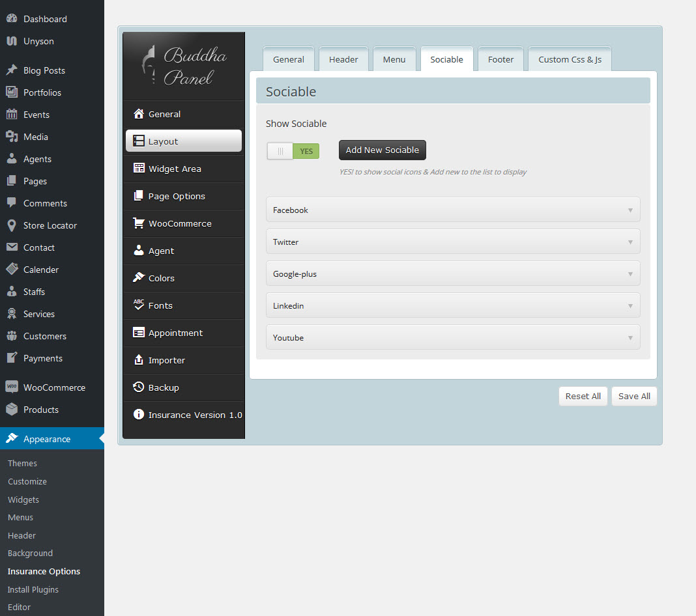Open Agent section in Buddha Panel

click(x=184, y=251)
